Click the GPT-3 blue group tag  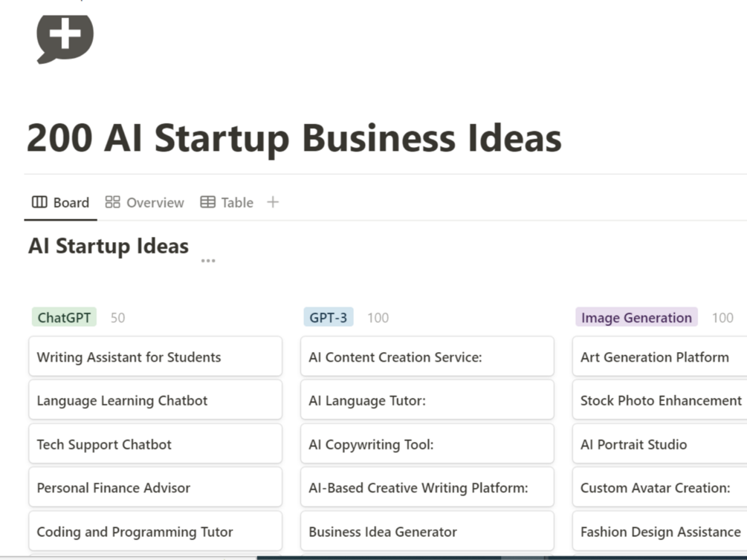(x=329, y=318)
